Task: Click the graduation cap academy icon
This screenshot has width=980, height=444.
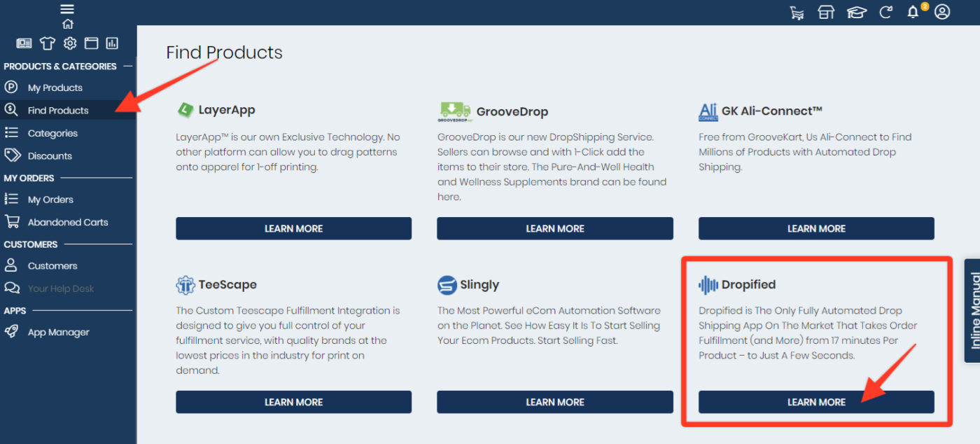Action: pyautogui.click(x=856, y=12)
